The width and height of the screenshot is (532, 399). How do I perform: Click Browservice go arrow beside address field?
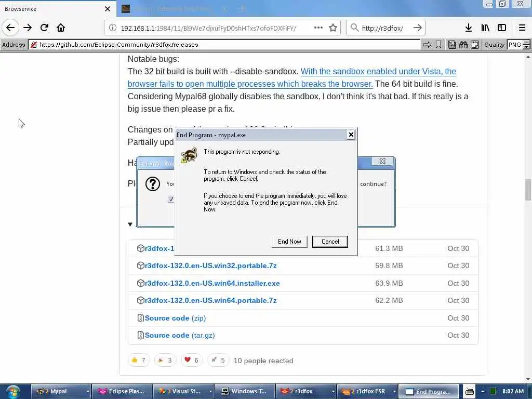[x=427, y=45]
